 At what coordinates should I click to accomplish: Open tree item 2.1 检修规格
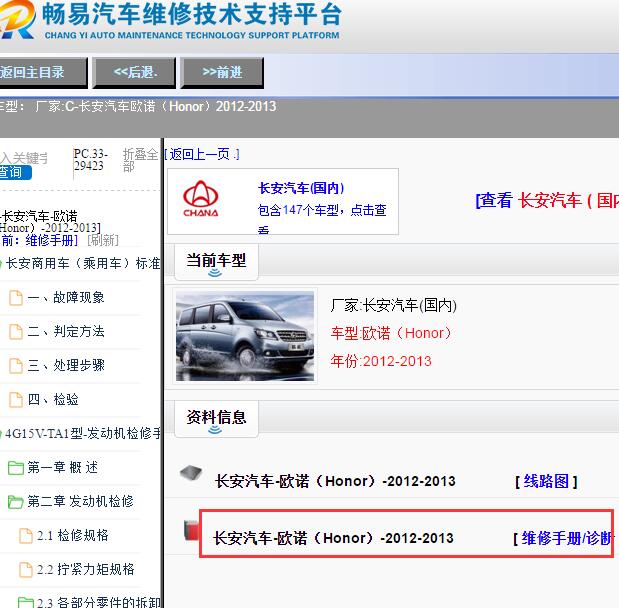pyautogui.click(x=73, y=535)
